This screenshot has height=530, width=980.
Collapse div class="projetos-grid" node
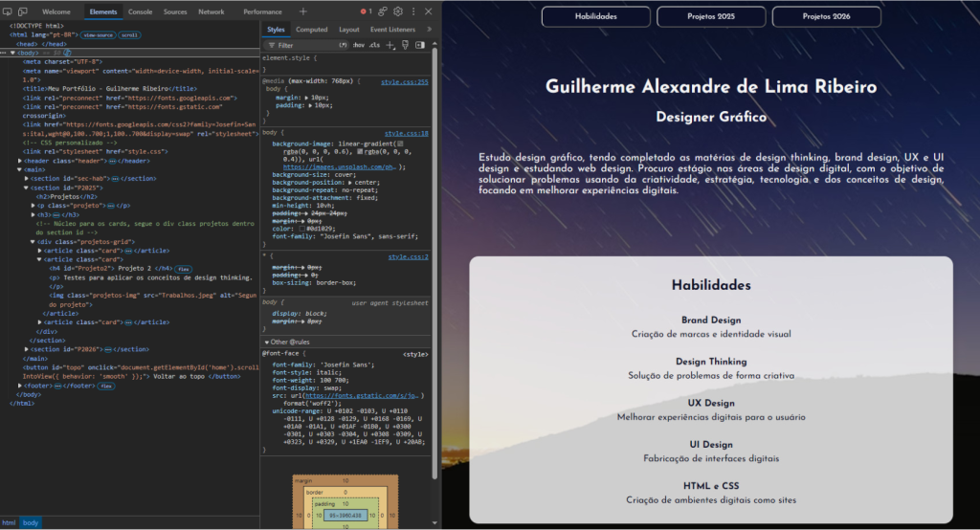(33, 241)
